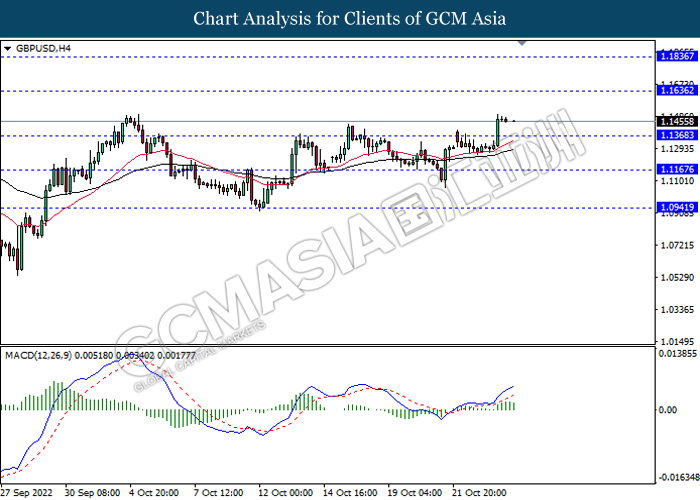Click the 1.03365 price axis value

point(677,309)
